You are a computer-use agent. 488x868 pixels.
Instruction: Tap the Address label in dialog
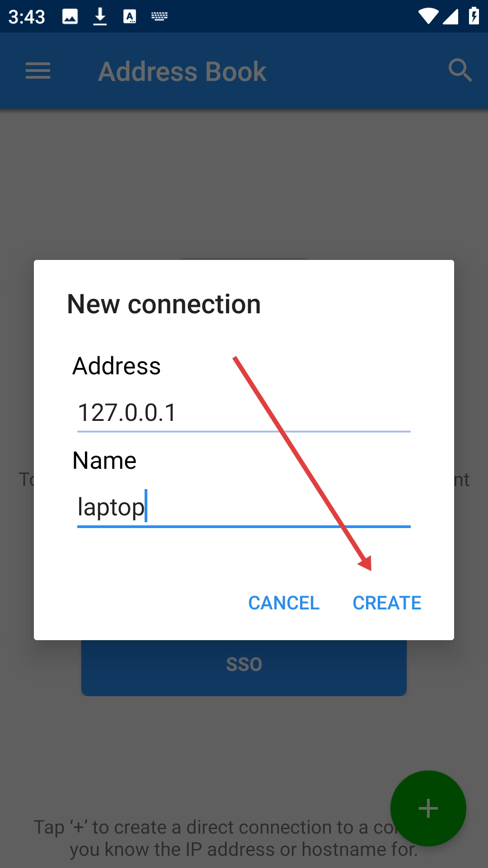(117, 366)
